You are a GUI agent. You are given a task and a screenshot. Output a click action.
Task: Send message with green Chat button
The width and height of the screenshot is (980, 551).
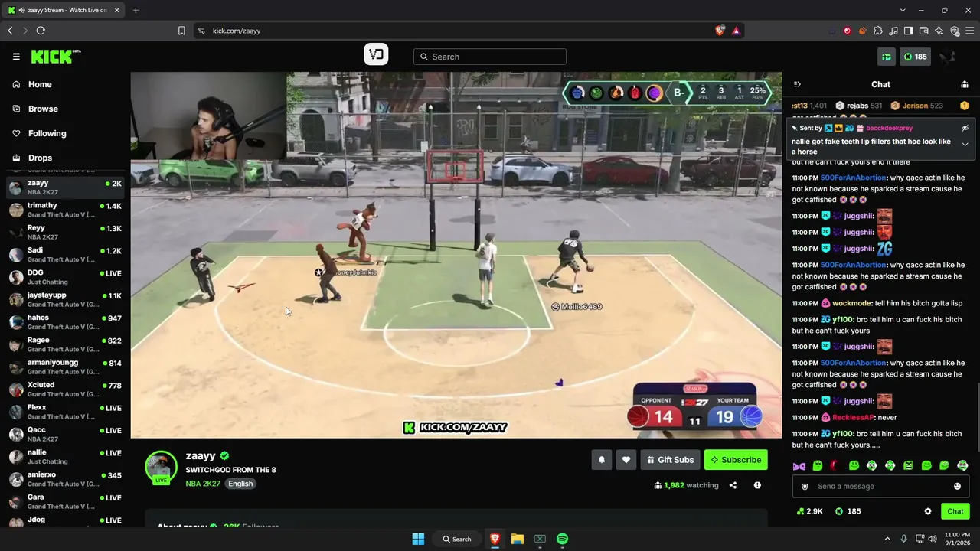click(x=955, y=511)
